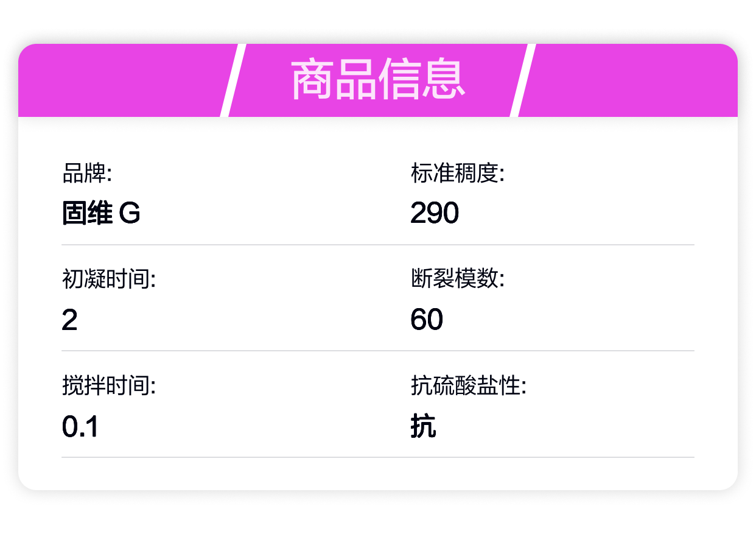756x534 pixels.
Task: Click the 标准稠度 value 290
Action: coord(435,214)
